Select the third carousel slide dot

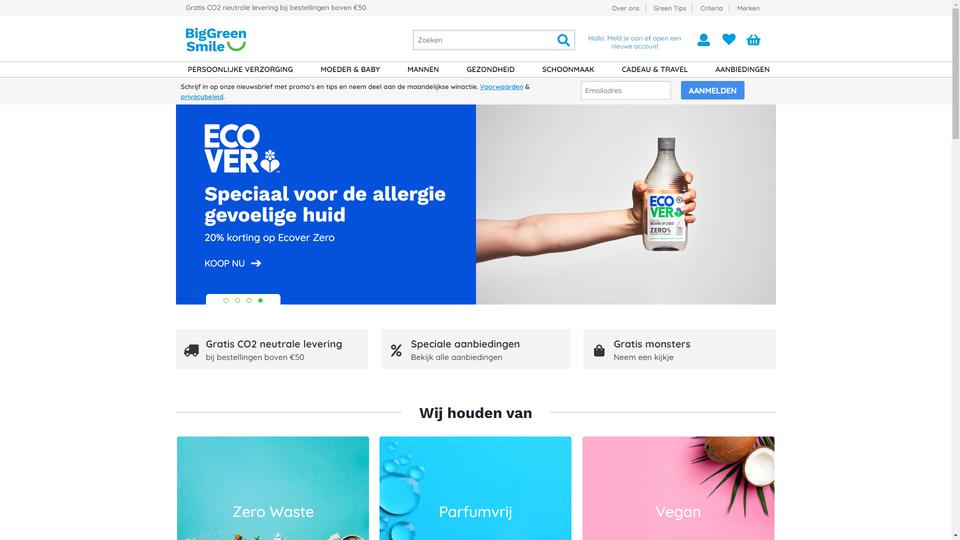pos(249,301)
